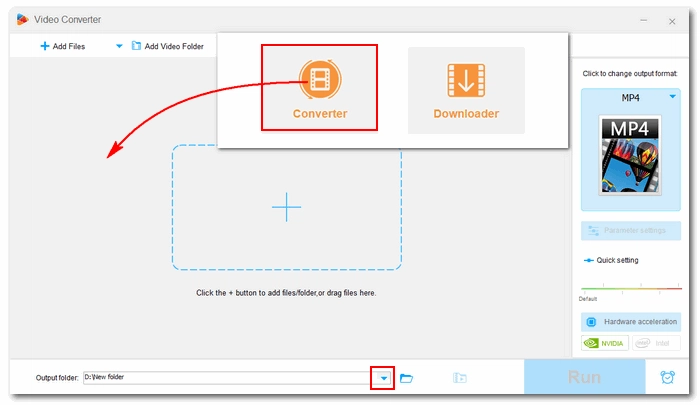Expand the Add Files dropdown arrow
Viewport: 700px width, 405px height.
[x=119, y=46]
